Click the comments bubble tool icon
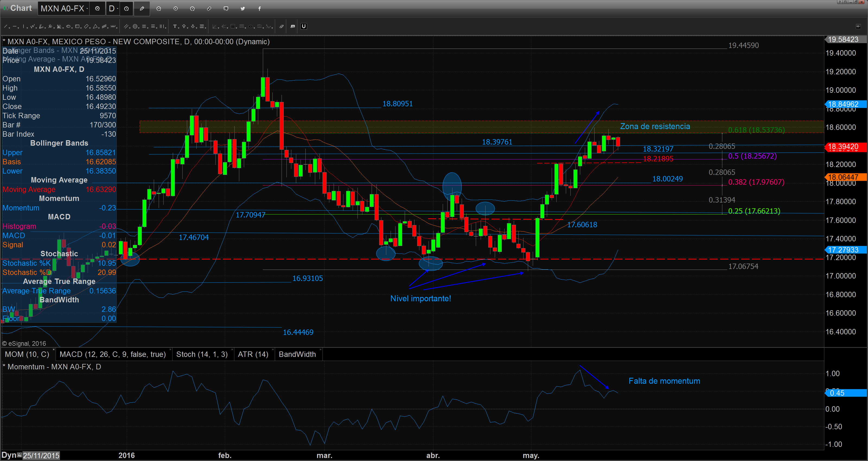The width and height of the screenshot is (868, 461). (293, 26)
